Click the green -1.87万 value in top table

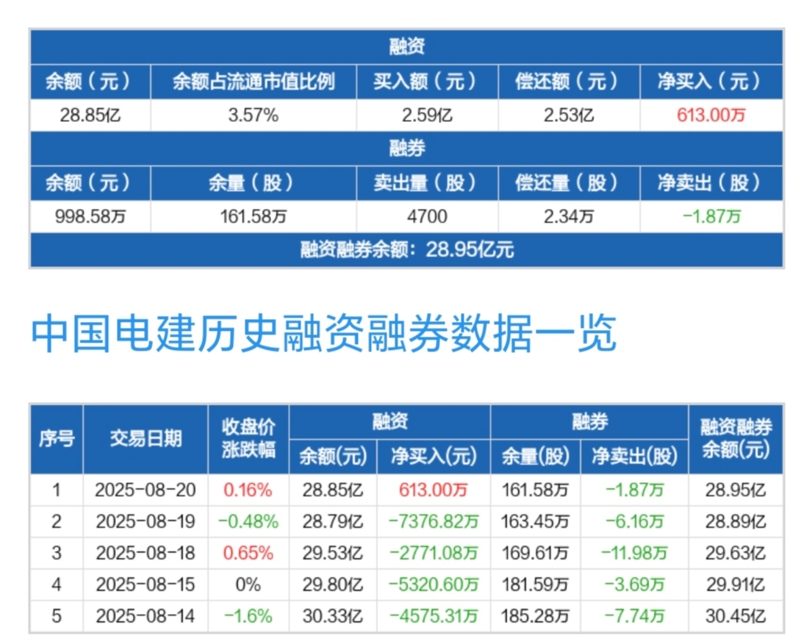point(711,216)
